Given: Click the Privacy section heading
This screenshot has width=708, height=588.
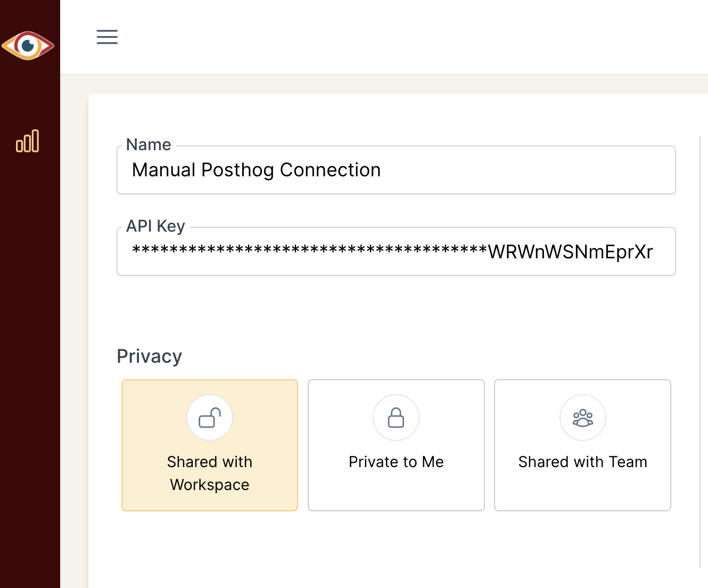Looking at the screenshot, I should pyautogui.click(x=149, y=356).
